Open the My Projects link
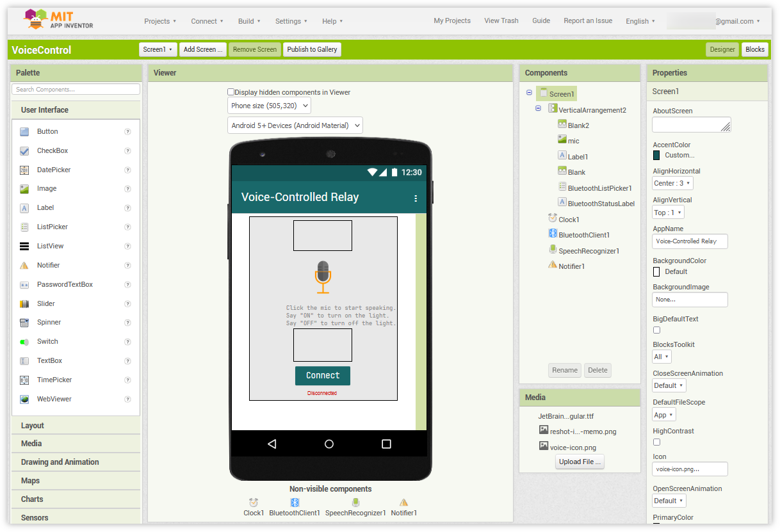Screen dimensions: 780x532 tap(452, 20)
